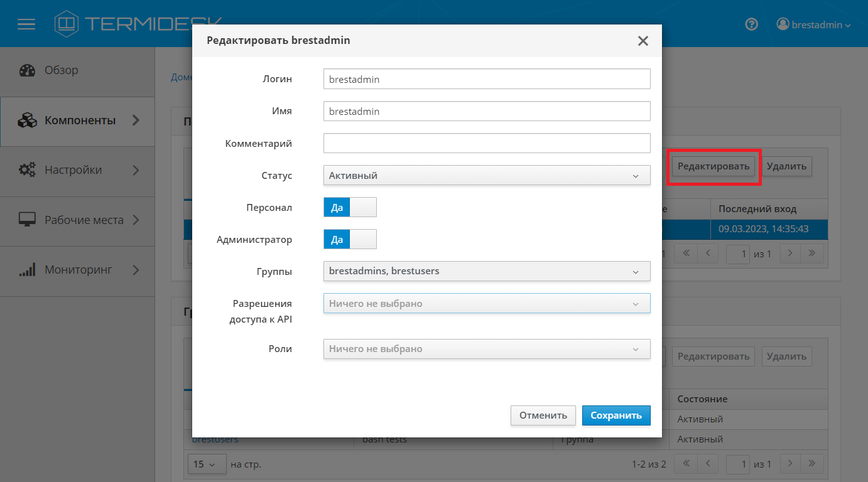Click the Рабочие места monitor icon

pos(28,220)
